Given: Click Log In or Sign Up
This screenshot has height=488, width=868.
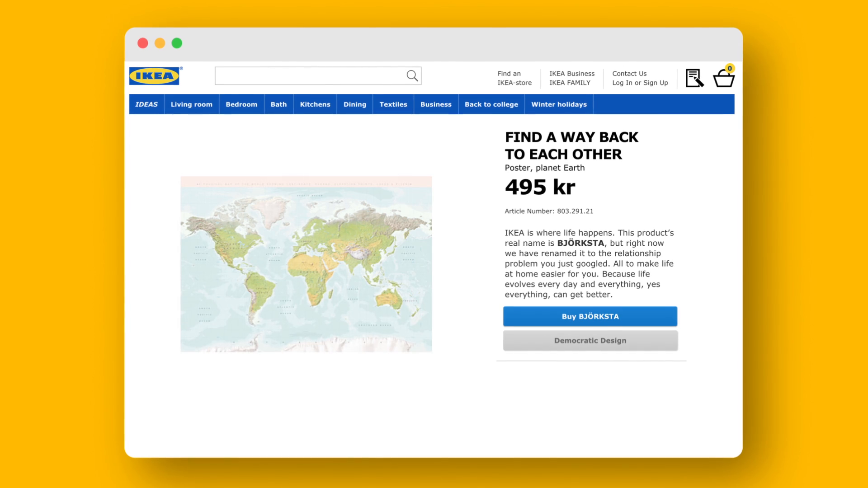Looking at the screenshot, I should coord(640,83).
